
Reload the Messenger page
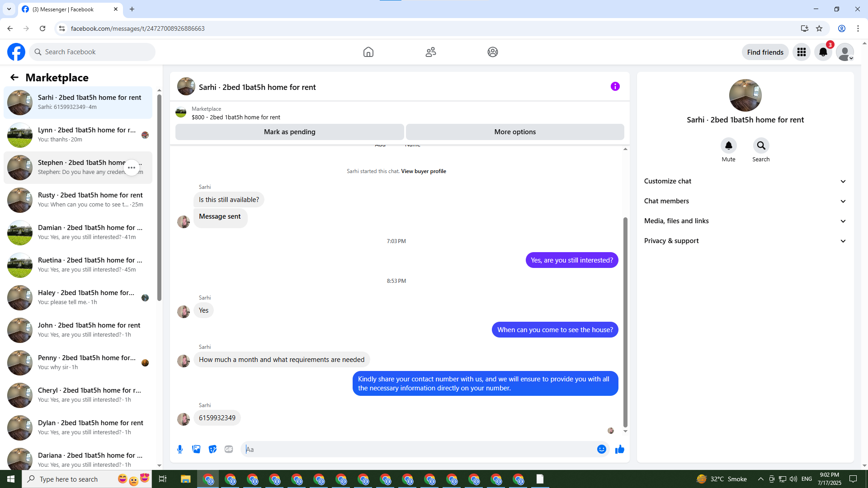[42, 28]
